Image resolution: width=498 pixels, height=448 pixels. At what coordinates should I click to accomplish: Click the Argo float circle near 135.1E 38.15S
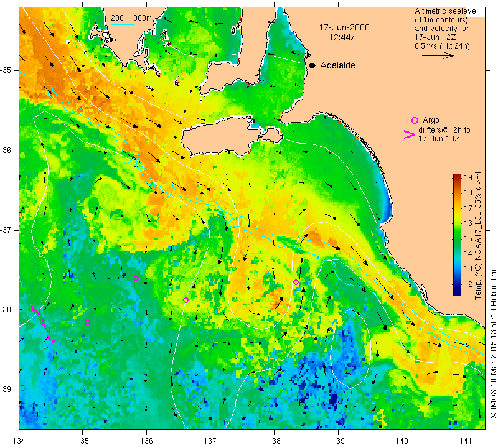(88, 323)
